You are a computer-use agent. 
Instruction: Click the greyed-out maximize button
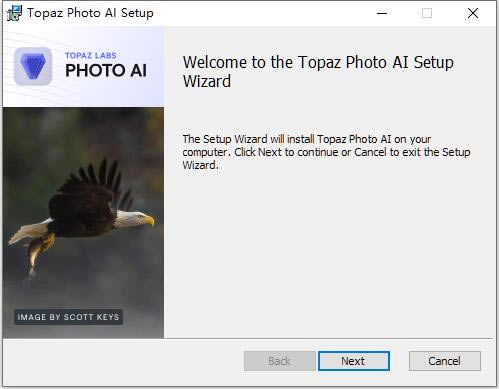click(427, 13)
